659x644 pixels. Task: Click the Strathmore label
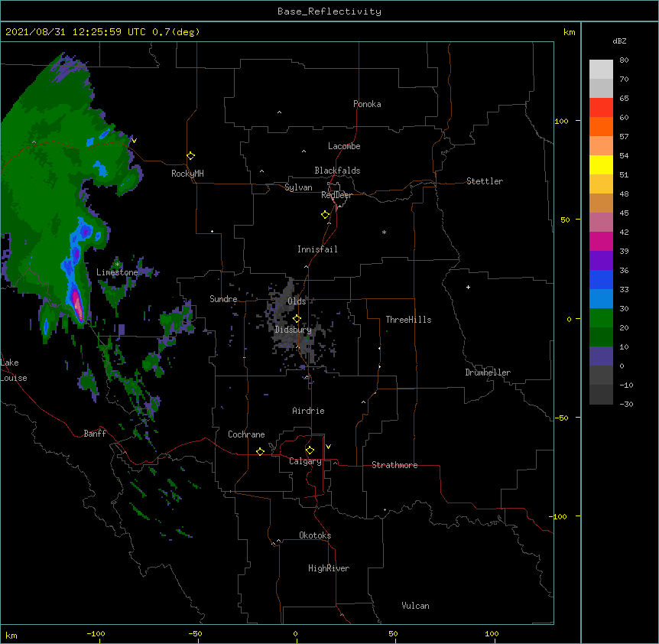[x=394, y=465]
